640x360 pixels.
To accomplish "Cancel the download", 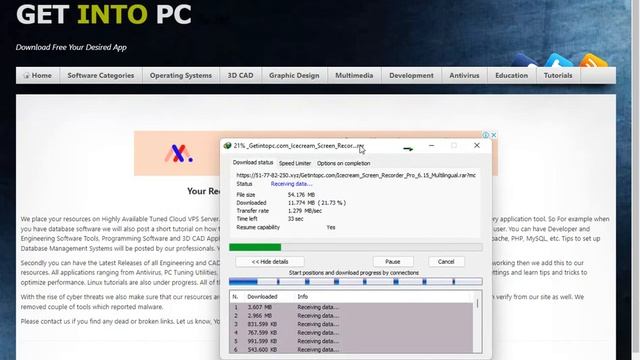I will point(446,262).
